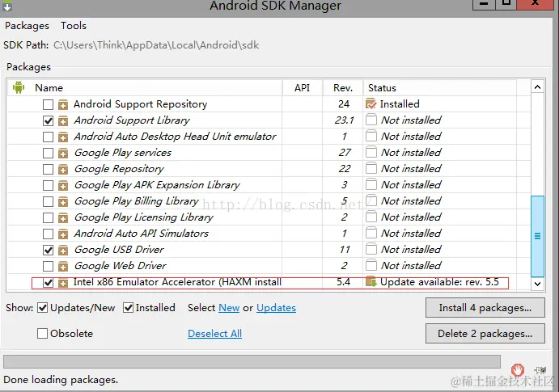Screen dimensions: 559x392
Task: Click Install 4 packages button
Action: (485, 308)
